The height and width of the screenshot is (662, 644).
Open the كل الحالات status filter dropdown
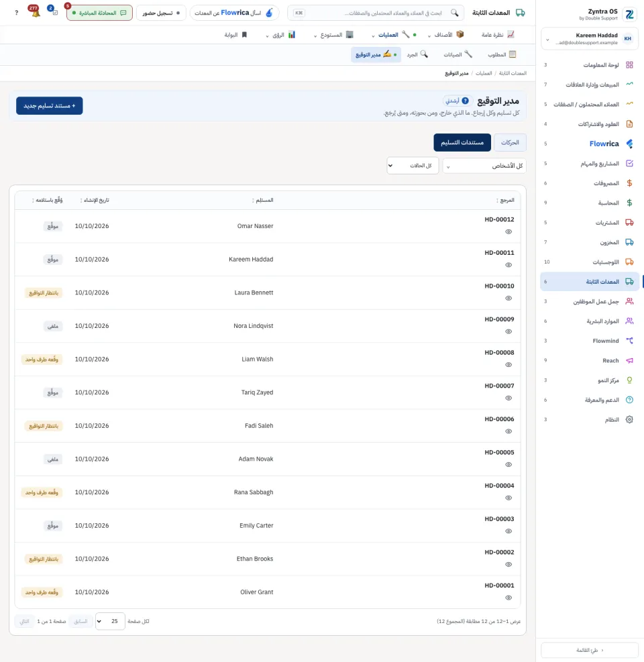click(413, 166)
